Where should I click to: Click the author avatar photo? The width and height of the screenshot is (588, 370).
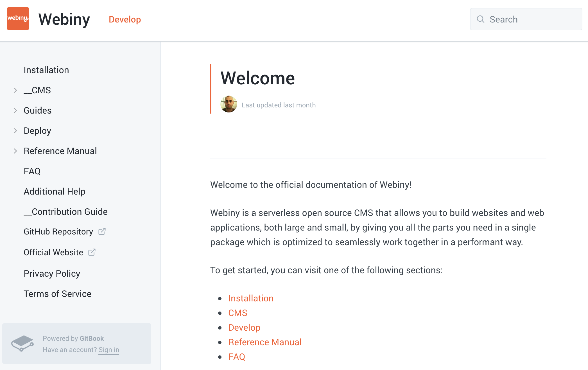pyautogui.click(x=229, y=104)
